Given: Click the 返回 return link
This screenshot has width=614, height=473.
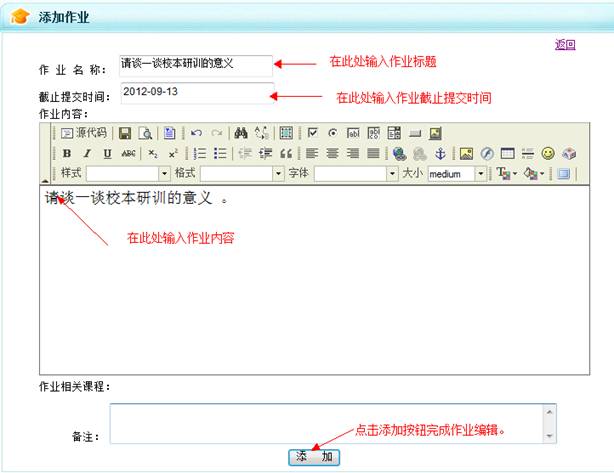Looking at the screenshot, I should click(565, 45).
